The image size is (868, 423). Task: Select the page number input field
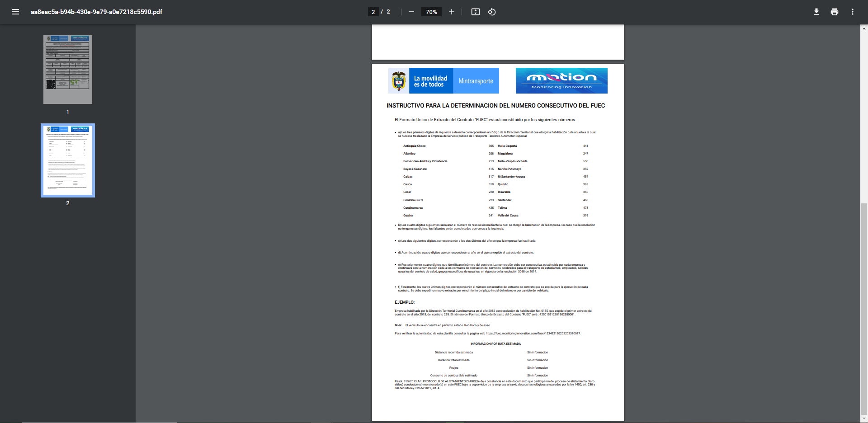tap(373, 12)
